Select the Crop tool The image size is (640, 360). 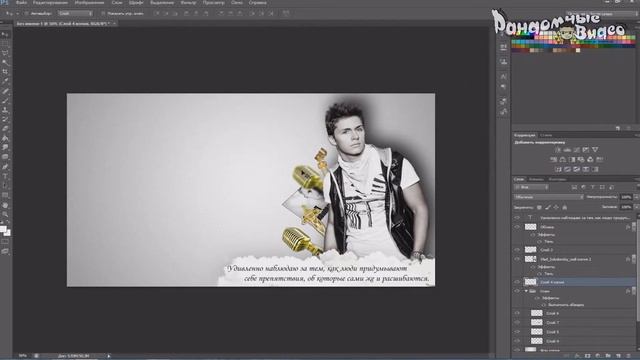(5, 72)
